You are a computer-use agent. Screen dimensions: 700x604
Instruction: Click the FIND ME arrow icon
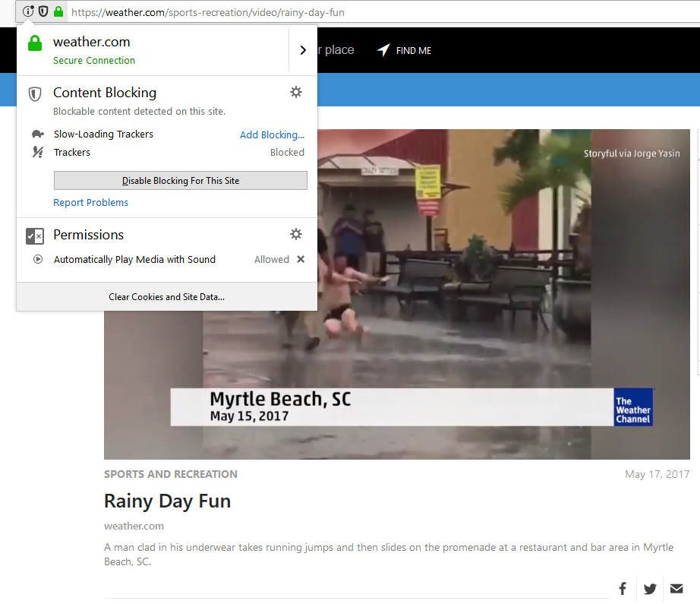pos(383,50)
